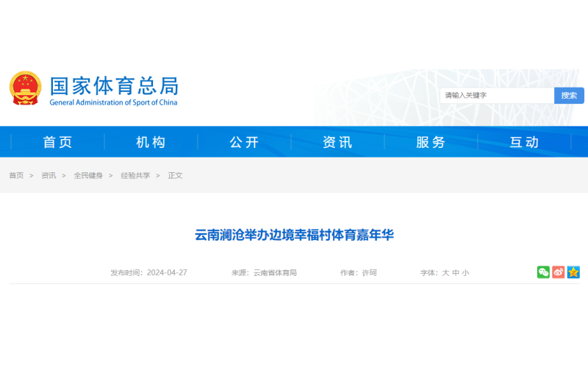Go to 资讯 in the breadcrumb

tap(49, 175)
